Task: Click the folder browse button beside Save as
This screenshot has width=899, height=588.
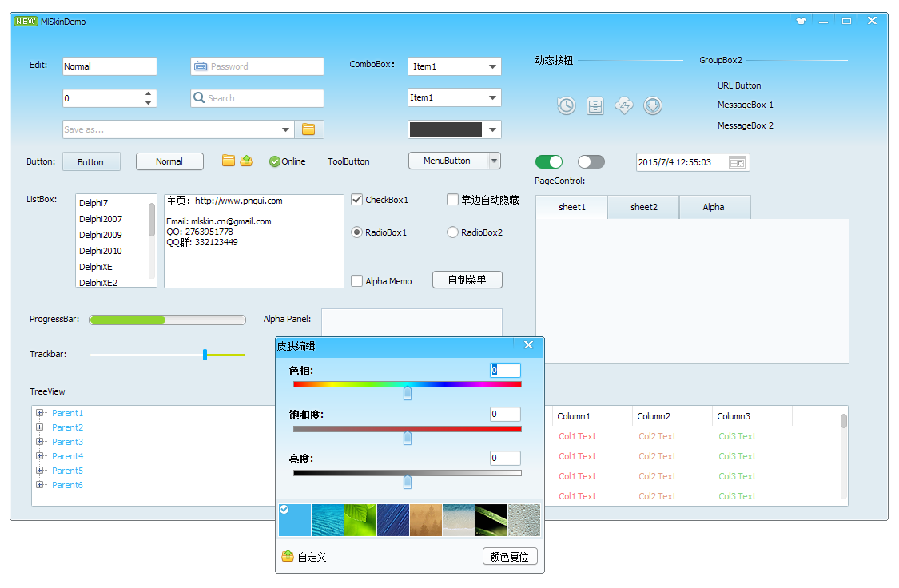Action: point(308,129)
